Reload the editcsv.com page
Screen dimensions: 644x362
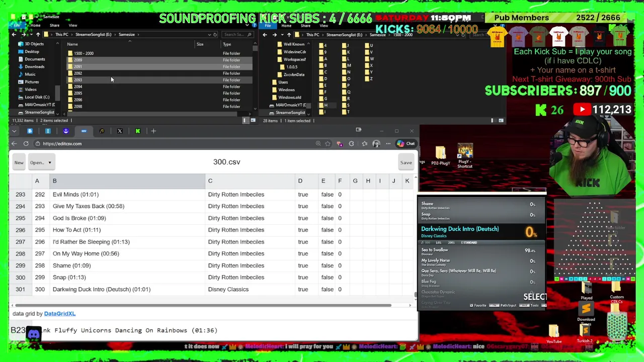pyautogui.click(x=26, y=144)
